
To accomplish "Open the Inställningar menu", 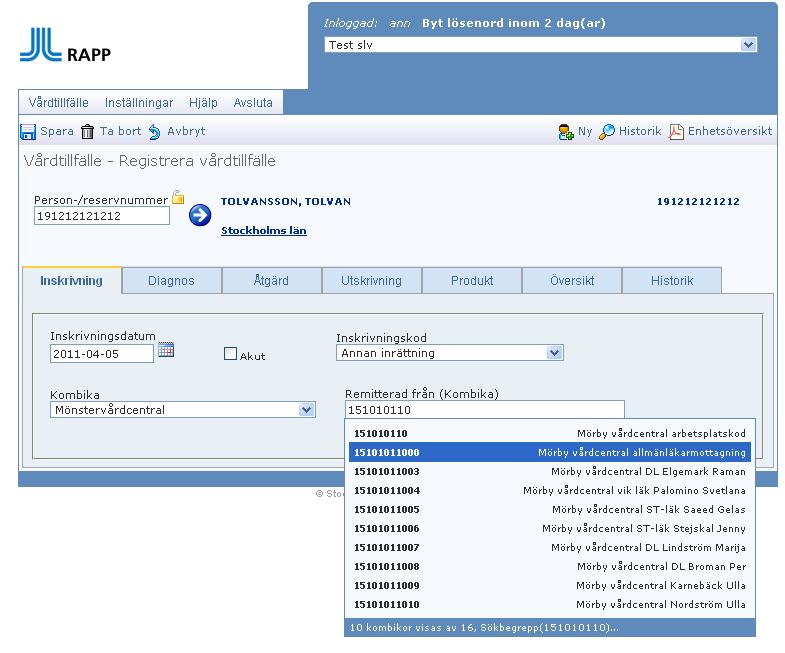I will click(x=139, y=103).
